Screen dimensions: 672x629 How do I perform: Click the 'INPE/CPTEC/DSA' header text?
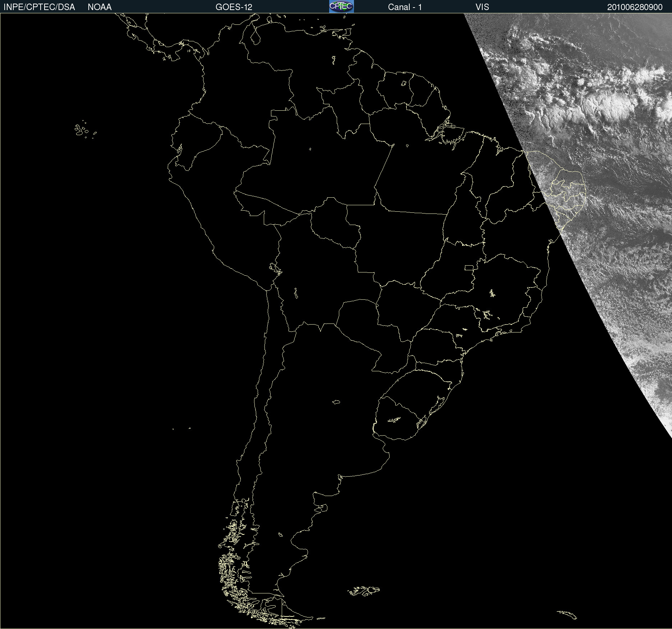[x=39, y=7]
